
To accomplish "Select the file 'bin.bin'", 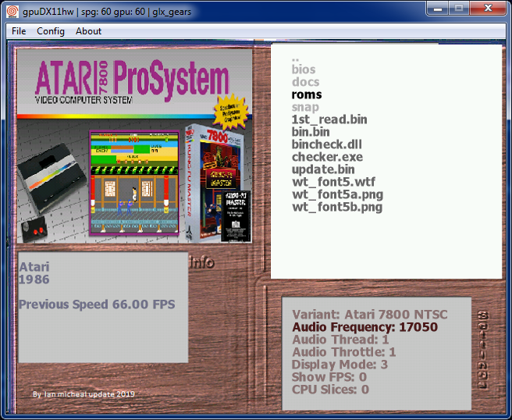I will [x=311, y=132].
